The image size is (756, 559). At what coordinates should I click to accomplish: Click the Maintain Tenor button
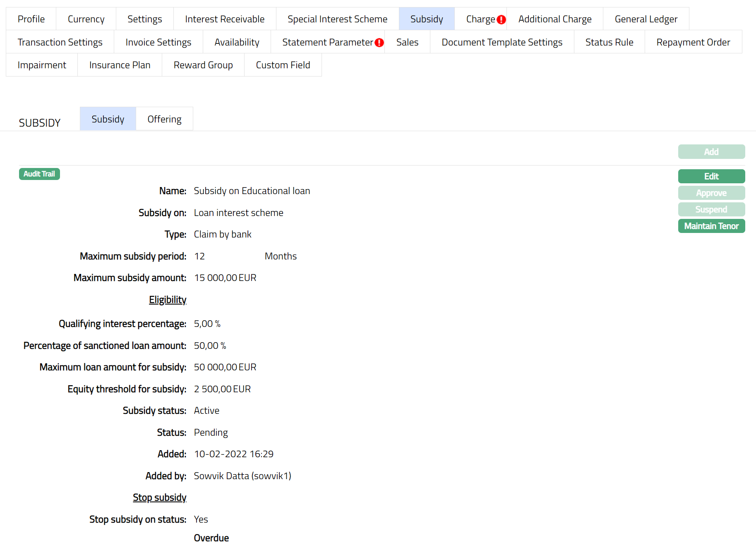pyautogui.click(x=711, y=226)
